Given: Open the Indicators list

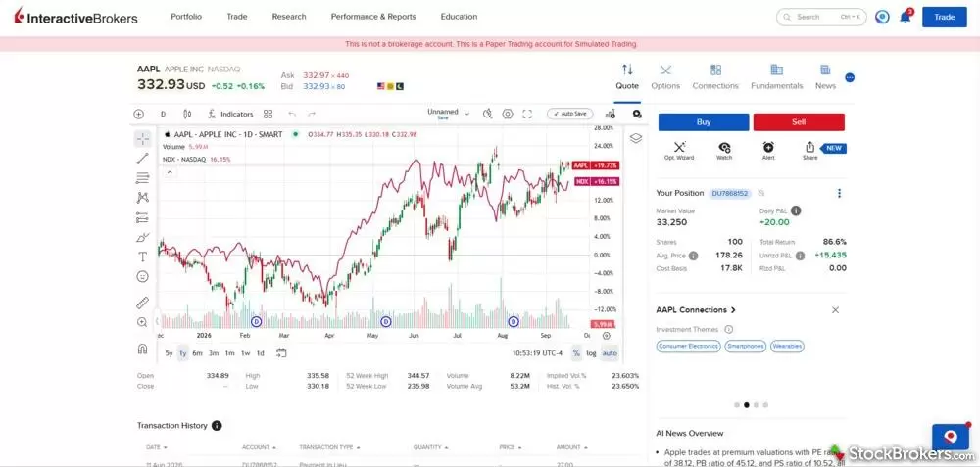Looking at the screenshot, I should (230, 114).
